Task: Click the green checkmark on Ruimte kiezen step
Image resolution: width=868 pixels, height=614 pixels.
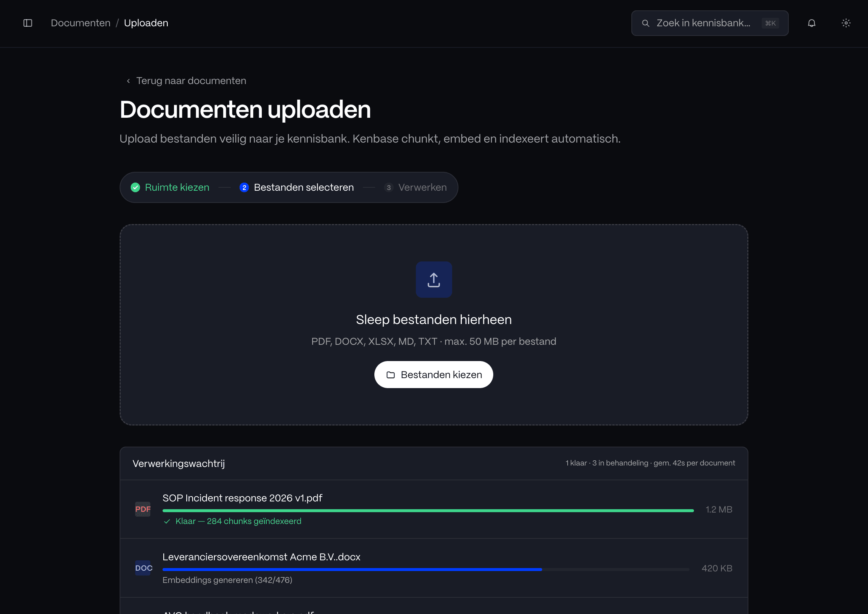Action: pyautogui.click(x=135, y=187)
